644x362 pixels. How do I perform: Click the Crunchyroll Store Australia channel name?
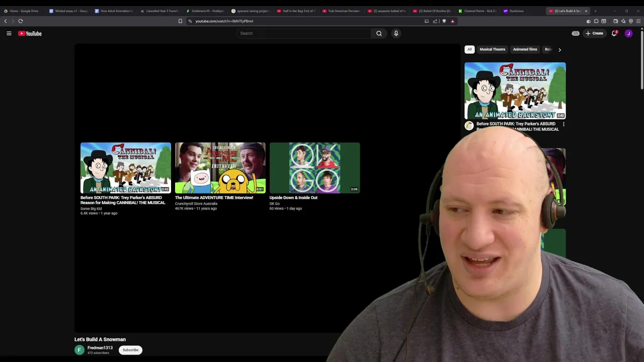(196, 204)
